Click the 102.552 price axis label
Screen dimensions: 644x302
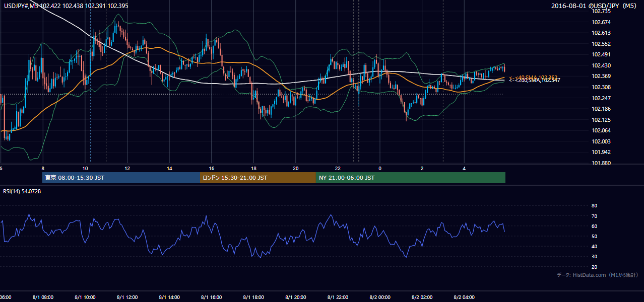[602, 44]
